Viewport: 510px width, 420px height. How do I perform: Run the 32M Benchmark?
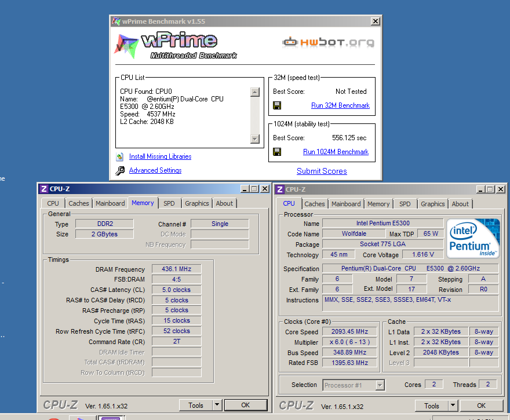(340, 105)
